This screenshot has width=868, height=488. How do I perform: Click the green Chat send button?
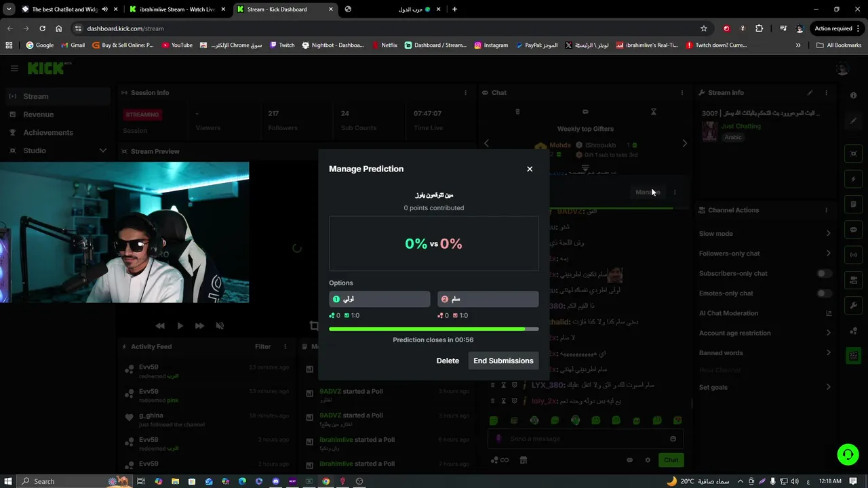(671, 460)
